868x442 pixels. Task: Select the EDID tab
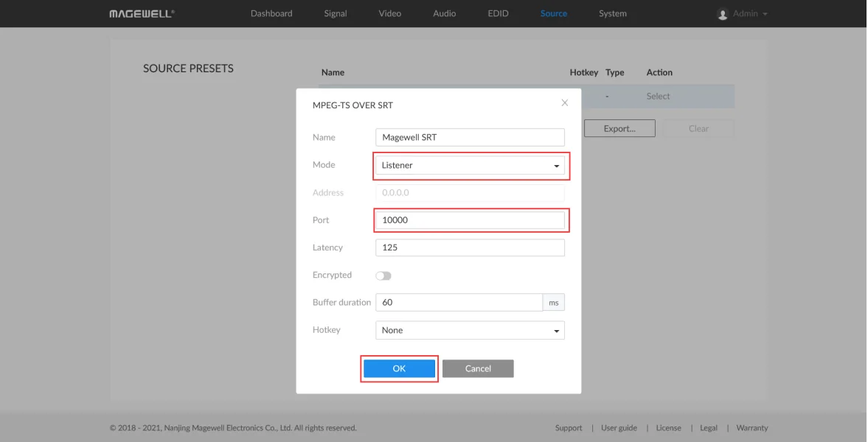(498, 13)
